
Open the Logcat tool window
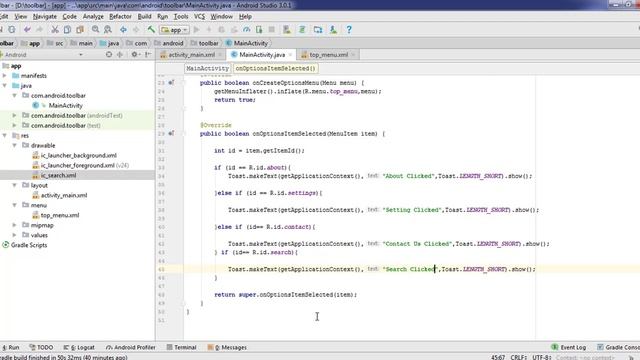pos(79,347)
